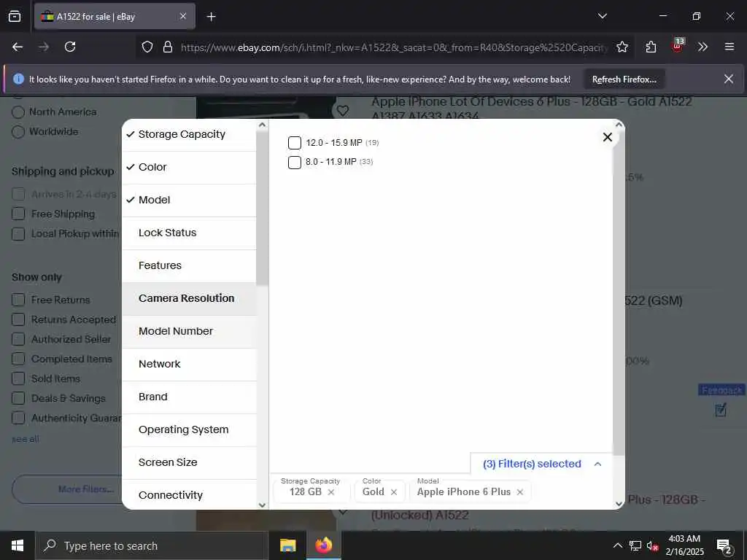Viewport: 747px width, 560px height.
Task: Toggle the Authorized Seller checkbox
Action: tap(18, 339)
